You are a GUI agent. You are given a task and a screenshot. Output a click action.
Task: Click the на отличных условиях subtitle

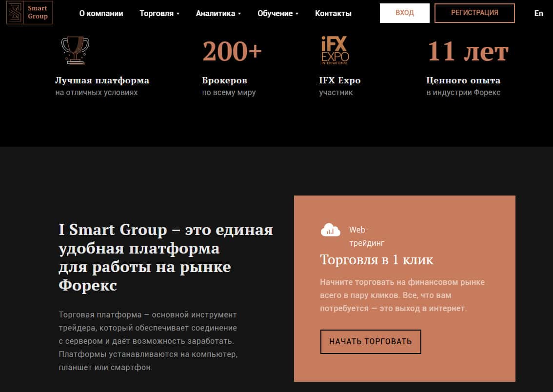click(x=96, y=93)
